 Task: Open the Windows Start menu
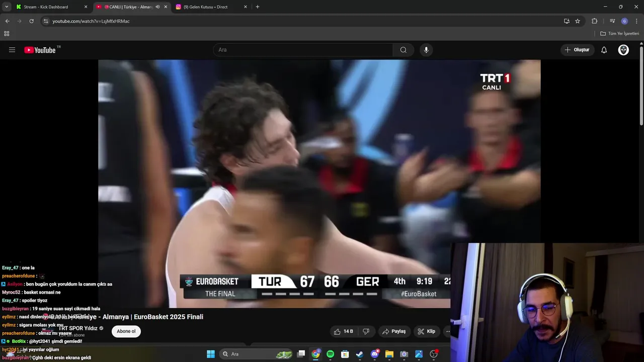pos(211,354)
